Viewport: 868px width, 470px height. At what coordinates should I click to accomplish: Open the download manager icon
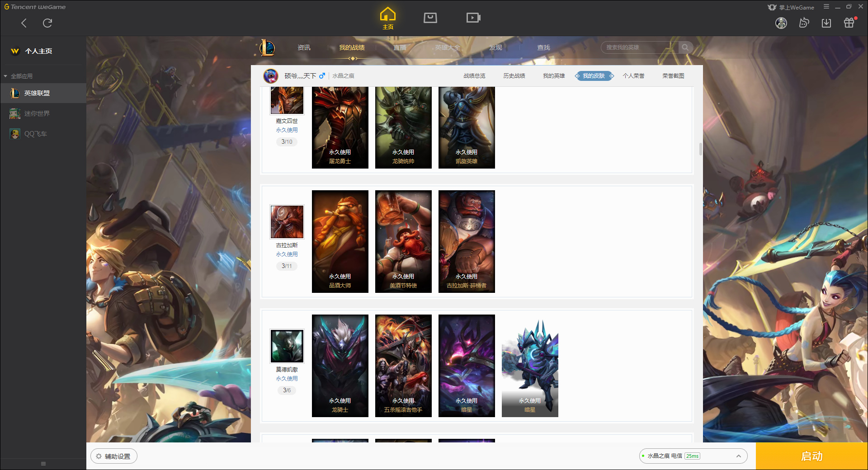pyautogui.click(x=826, y=23)
